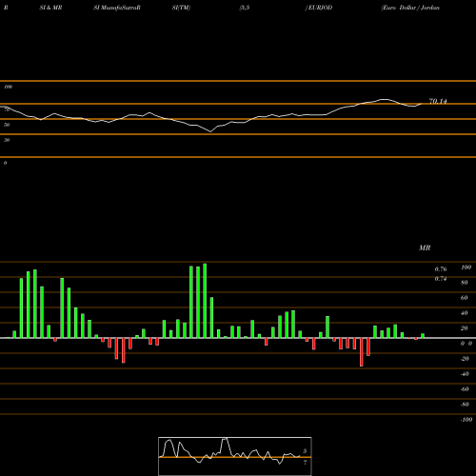Click the MR panel label
The height and width of the screenshot is (476, 476).
425,248
